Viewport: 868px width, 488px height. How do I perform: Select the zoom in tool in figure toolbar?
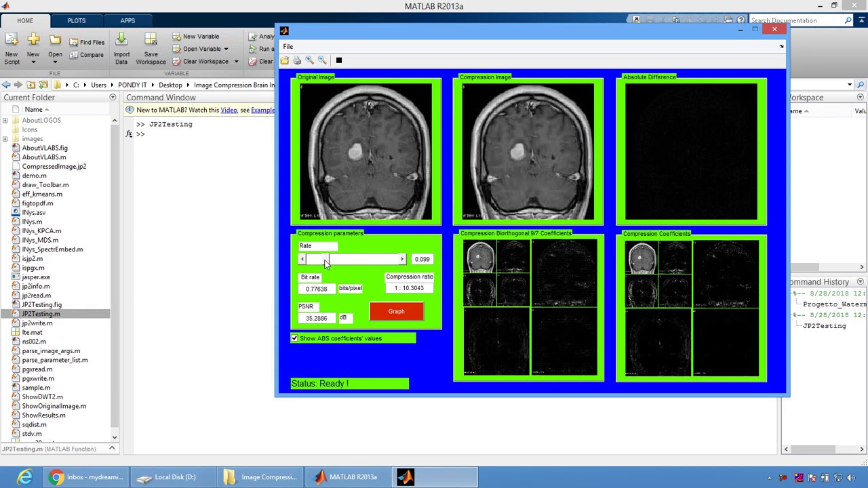[309, 61]
